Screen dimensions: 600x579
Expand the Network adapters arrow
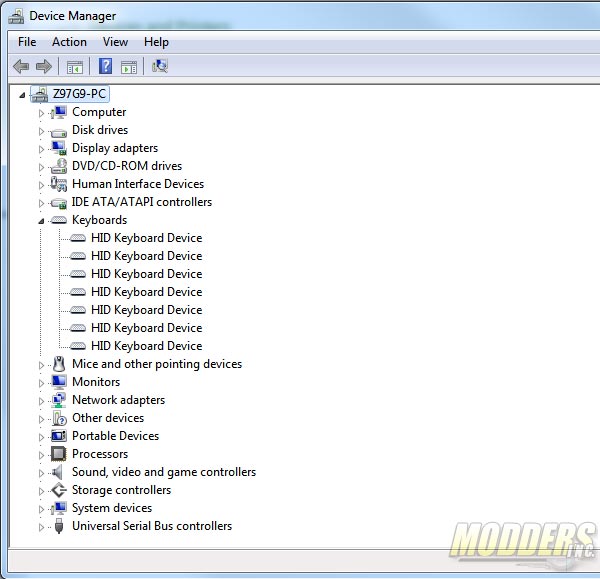tap(41, 401)
